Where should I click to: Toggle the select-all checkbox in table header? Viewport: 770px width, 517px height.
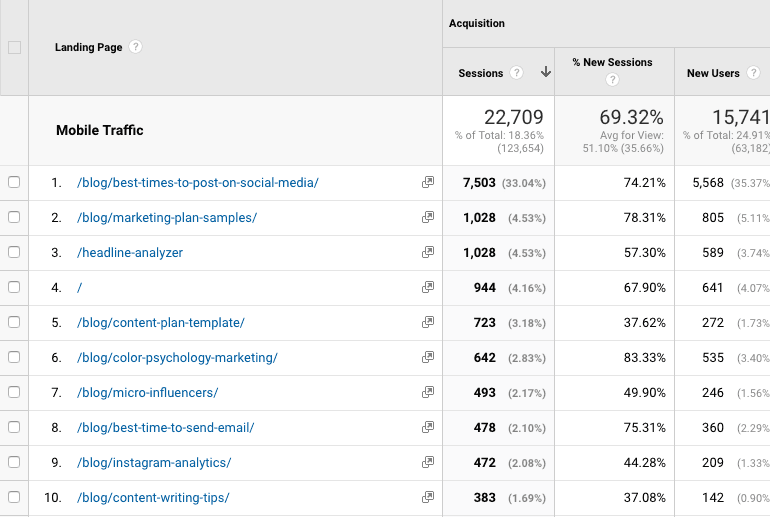[14, 47]
